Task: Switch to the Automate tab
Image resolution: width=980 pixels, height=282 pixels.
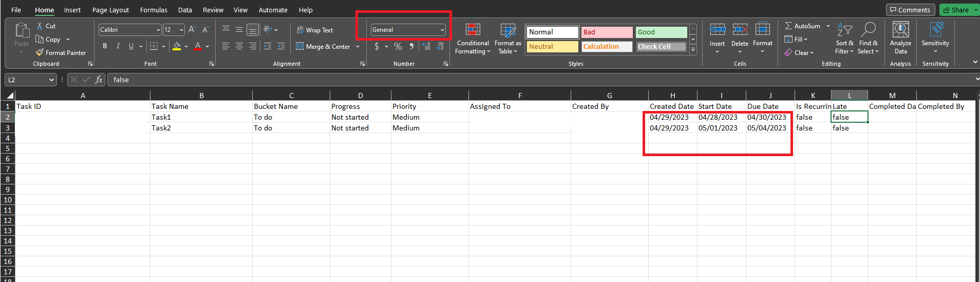Action: (273, 10)
